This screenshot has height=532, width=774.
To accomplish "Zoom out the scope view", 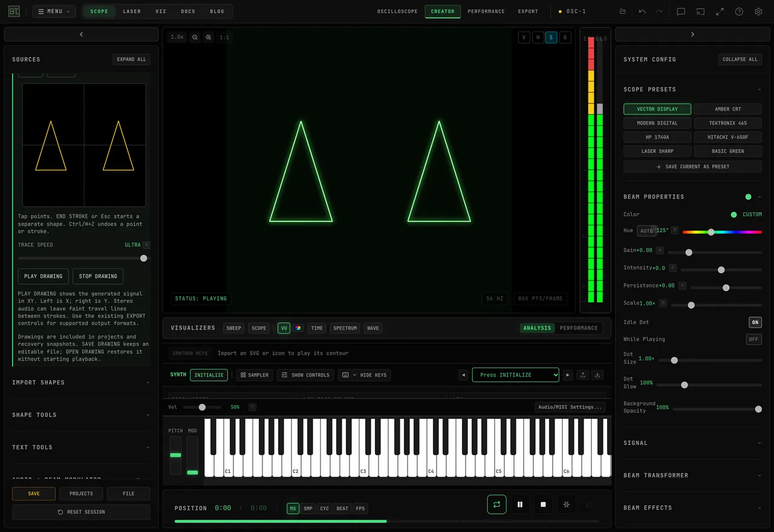I will click(x=195, y=37).
